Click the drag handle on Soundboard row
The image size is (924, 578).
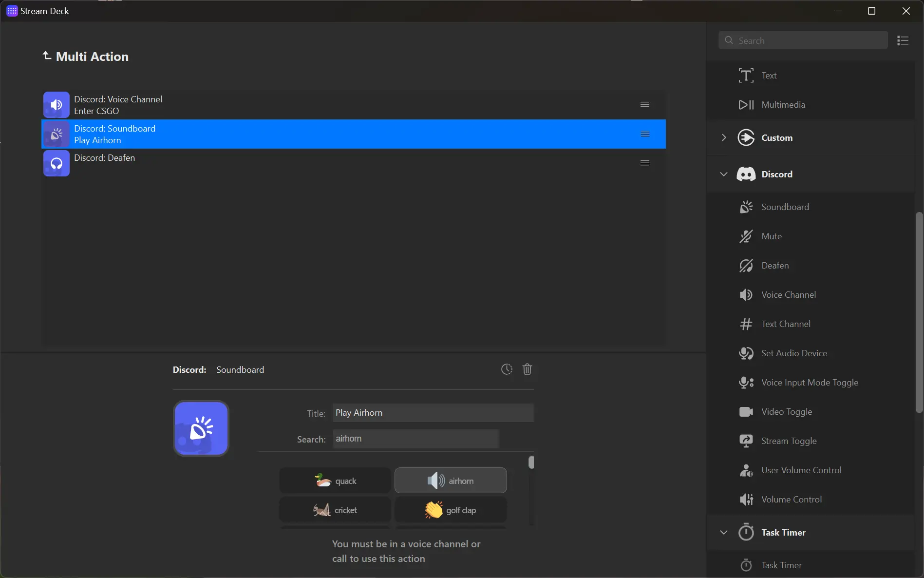click(x=645, y=134)
